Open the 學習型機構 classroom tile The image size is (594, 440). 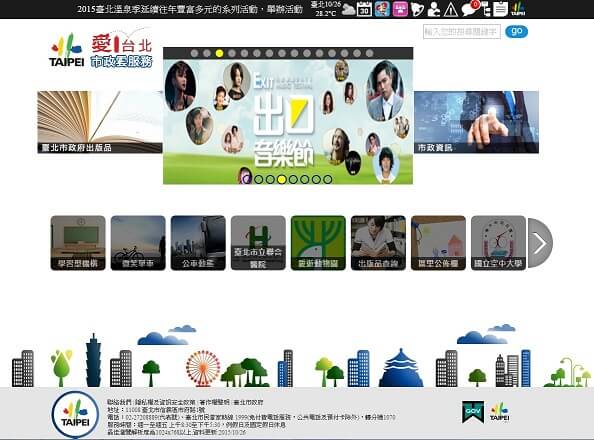[x=78, y=243]
